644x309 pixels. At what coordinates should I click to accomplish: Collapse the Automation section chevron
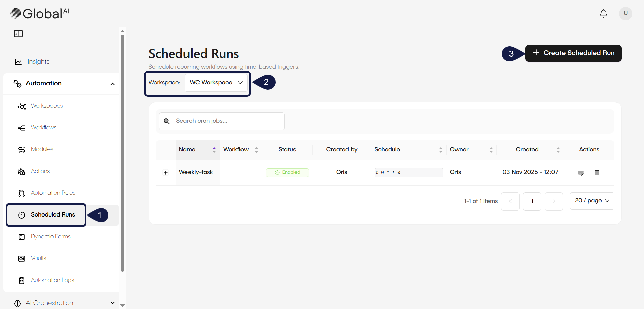pos(113,84)
